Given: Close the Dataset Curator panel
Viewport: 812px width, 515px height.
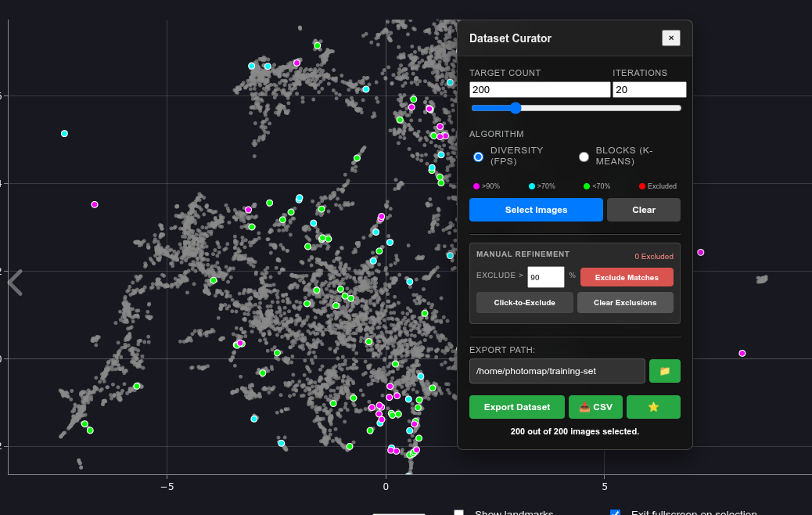Looking at the screenshot, I should tap(670, 38).
